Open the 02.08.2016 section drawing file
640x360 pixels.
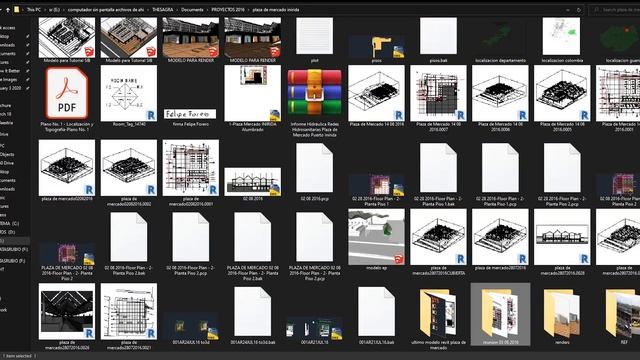point(253,182)
